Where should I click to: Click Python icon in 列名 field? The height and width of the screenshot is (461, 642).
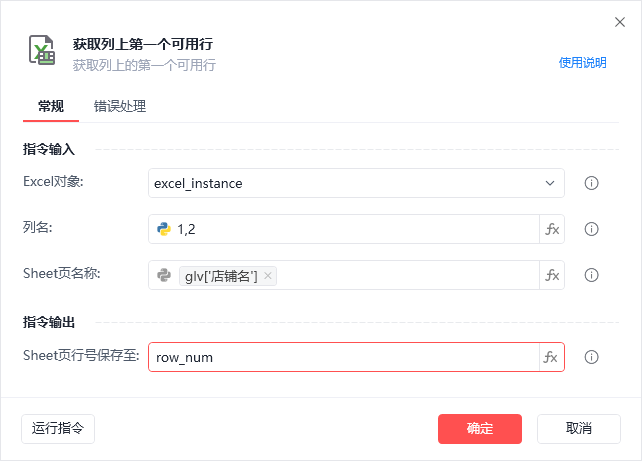pyautogui.click(x=164, y=229)
